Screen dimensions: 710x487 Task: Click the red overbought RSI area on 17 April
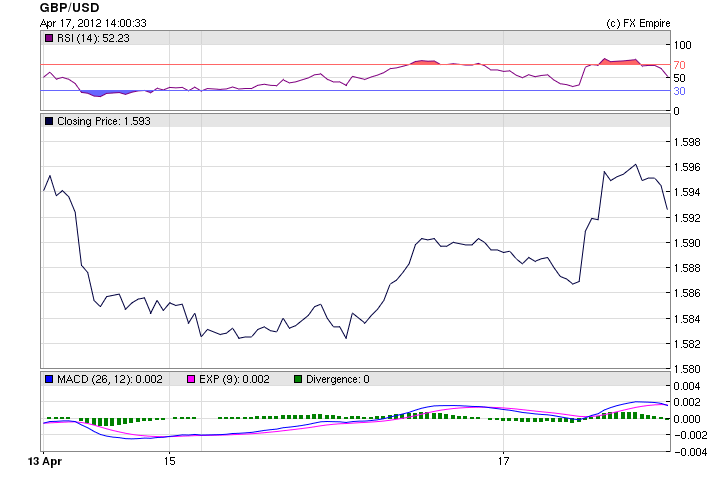(620, 62)
